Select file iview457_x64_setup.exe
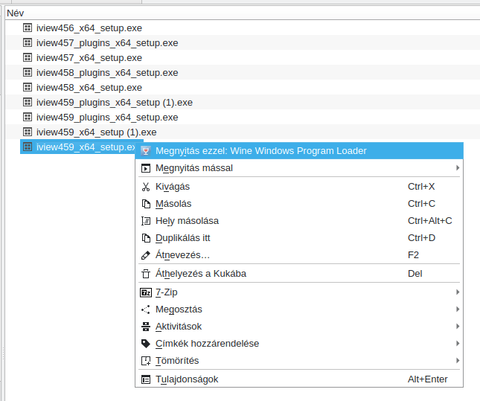Image resolution: width=480 pixels, height=401 pixels. [89, 58]
